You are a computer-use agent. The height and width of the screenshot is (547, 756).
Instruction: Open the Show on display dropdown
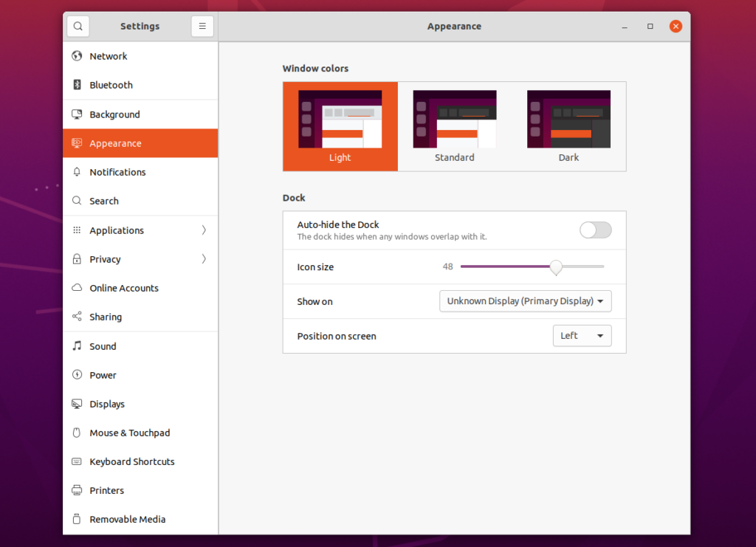coord(525,301)
